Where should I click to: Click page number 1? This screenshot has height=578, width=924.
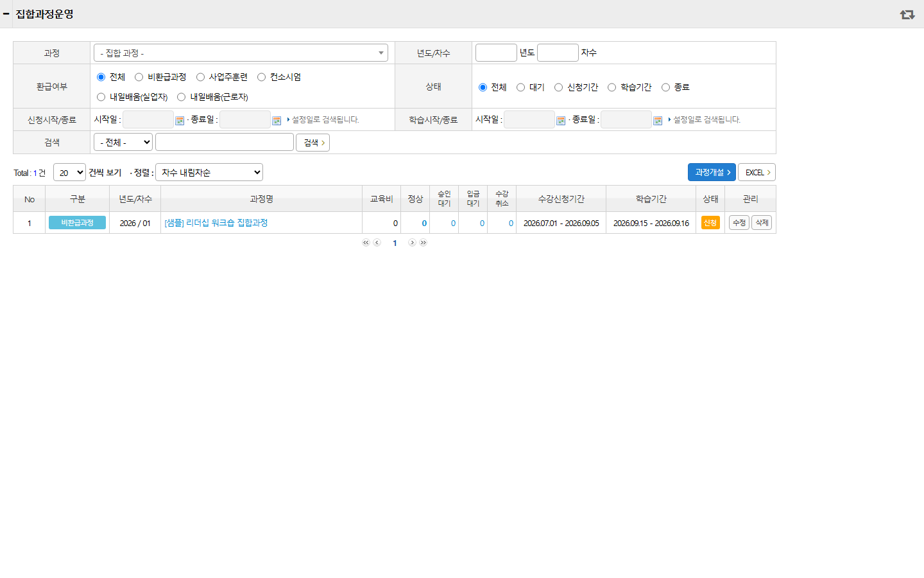[395, 243]
